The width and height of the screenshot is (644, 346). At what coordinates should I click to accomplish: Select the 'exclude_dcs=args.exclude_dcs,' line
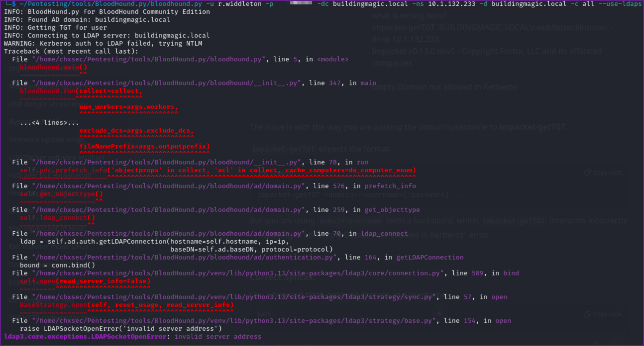click(137, 131)
